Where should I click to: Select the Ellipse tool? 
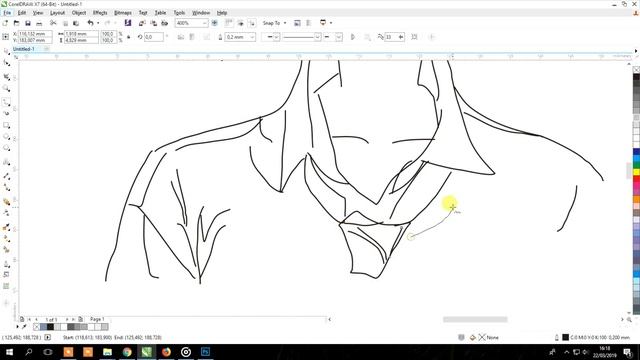coord(6,137)
